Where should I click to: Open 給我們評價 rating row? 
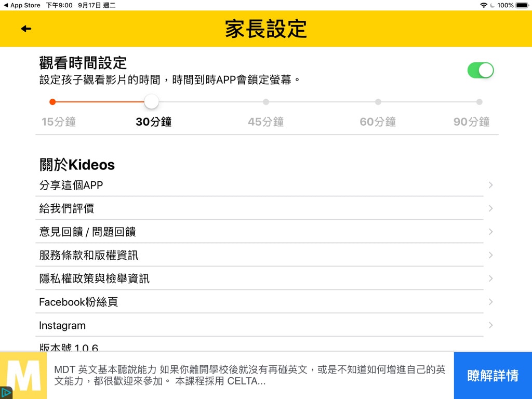point(260,208)
